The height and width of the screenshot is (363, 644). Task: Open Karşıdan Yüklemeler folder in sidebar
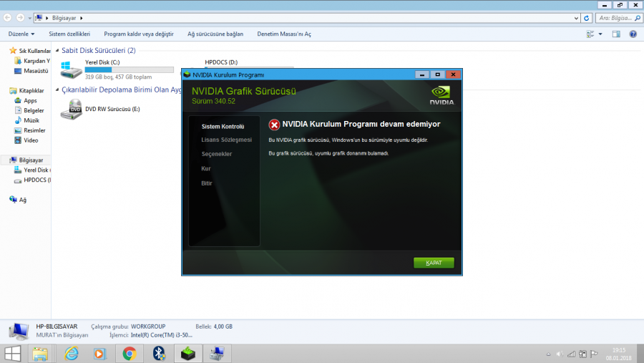(x=32, y=61)
